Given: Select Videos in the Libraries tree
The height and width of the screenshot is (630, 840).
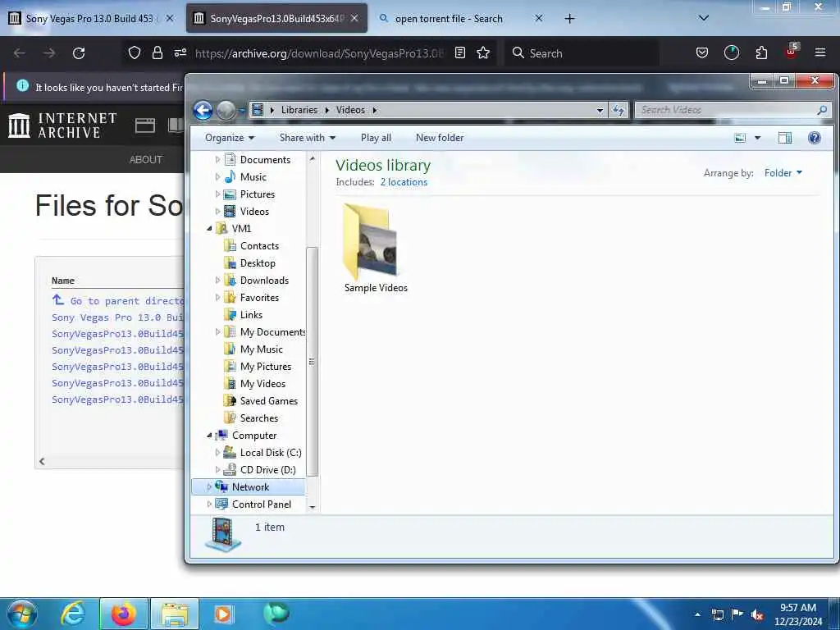Looking at the screenshot, I should [x=254, y=211].
